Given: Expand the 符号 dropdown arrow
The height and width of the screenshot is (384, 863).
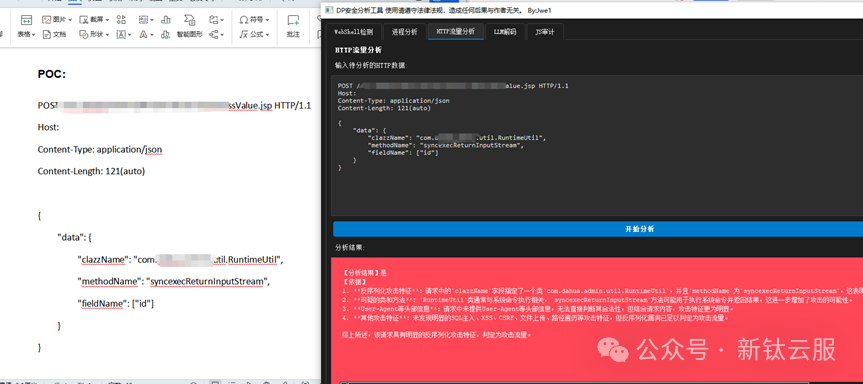Looking at the screenshot, I should pos(267,20).
